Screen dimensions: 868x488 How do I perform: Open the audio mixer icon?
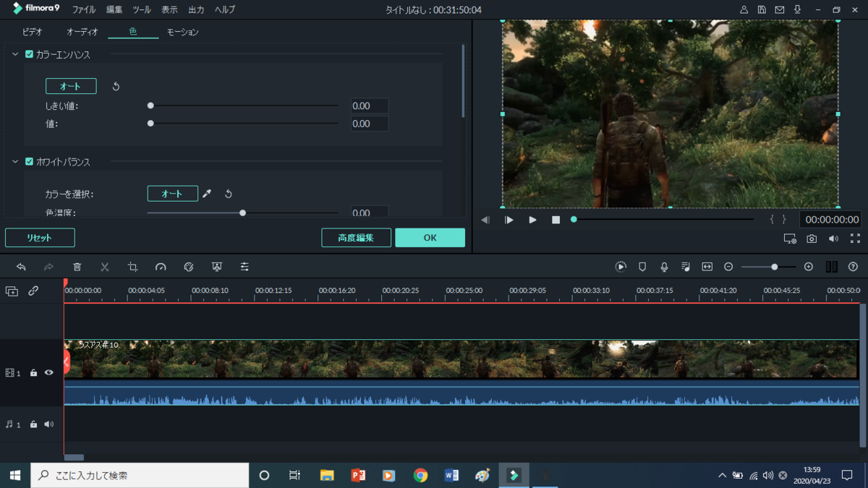click(x=686, y=267)
